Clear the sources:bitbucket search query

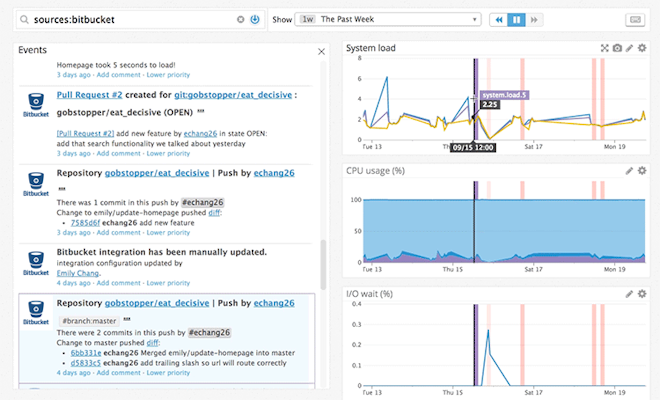click(240, 19)
